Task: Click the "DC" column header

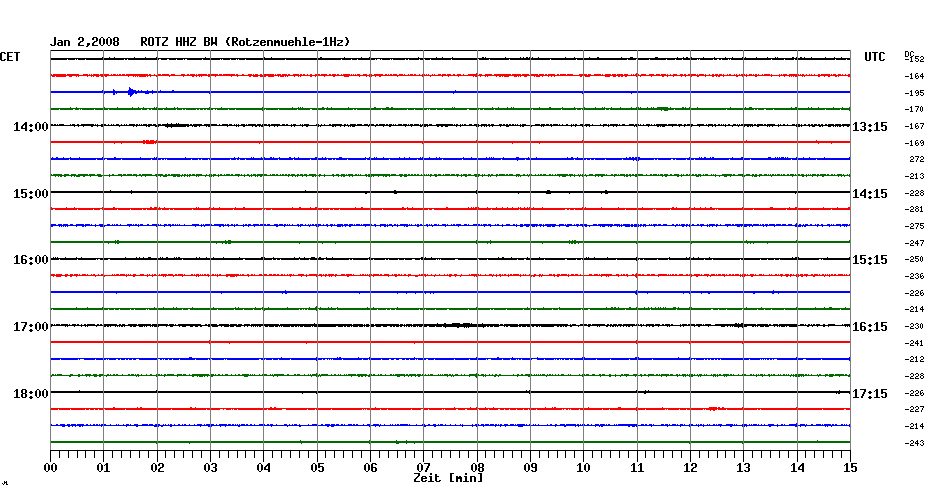Action: click(907, 54)
